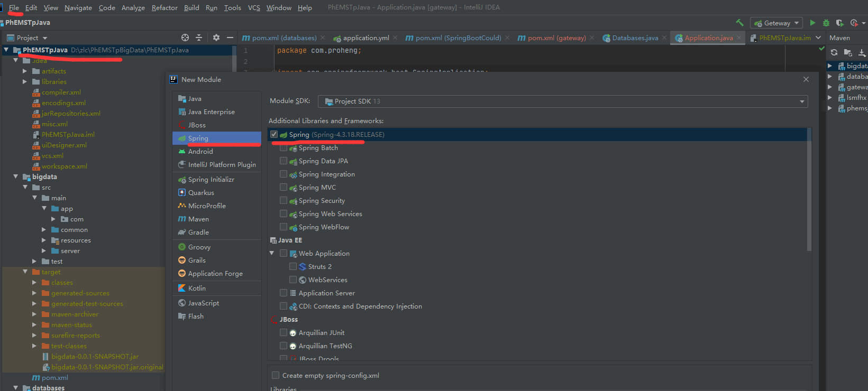The height and width of the screenshot is (391, 868).
Task: Collapse all in Project panel toolbar
Action: pos(199,38)
